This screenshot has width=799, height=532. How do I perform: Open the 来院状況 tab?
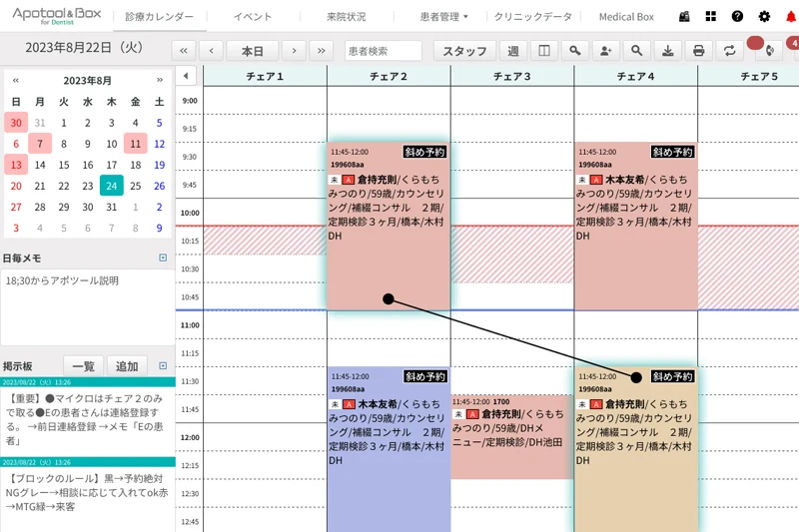coord(346,17)
